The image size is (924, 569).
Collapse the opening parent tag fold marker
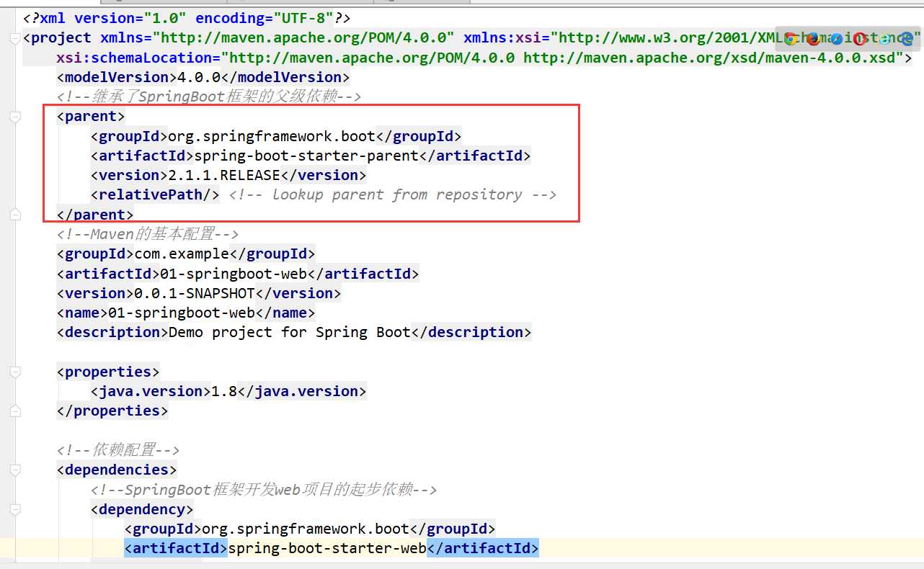click(x=15, y=117)
